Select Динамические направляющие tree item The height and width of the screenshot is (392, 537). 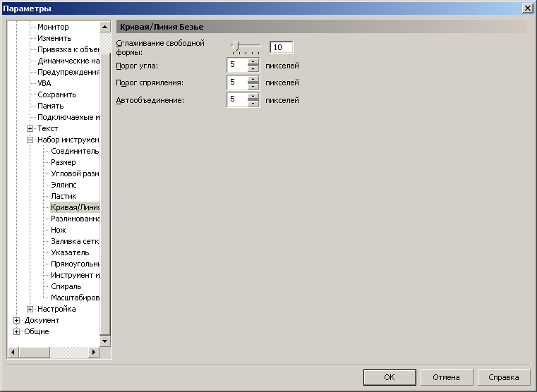[68, 61]
